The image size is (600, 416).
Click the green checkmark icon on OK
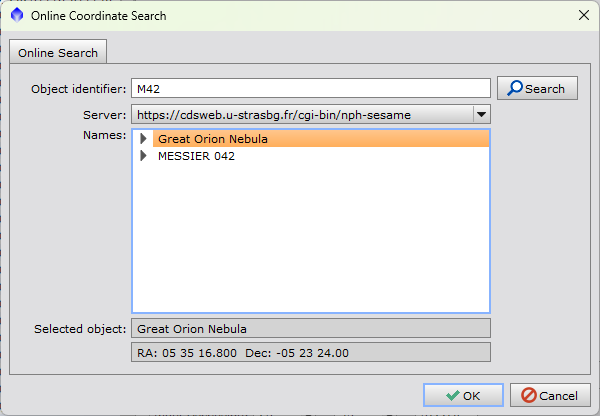point(453,395)
